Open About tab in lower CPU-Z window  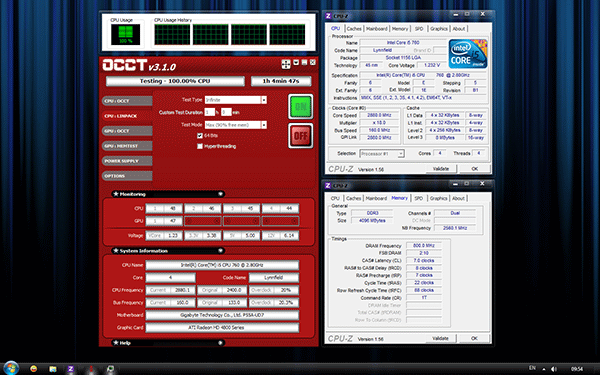point(458,198)
